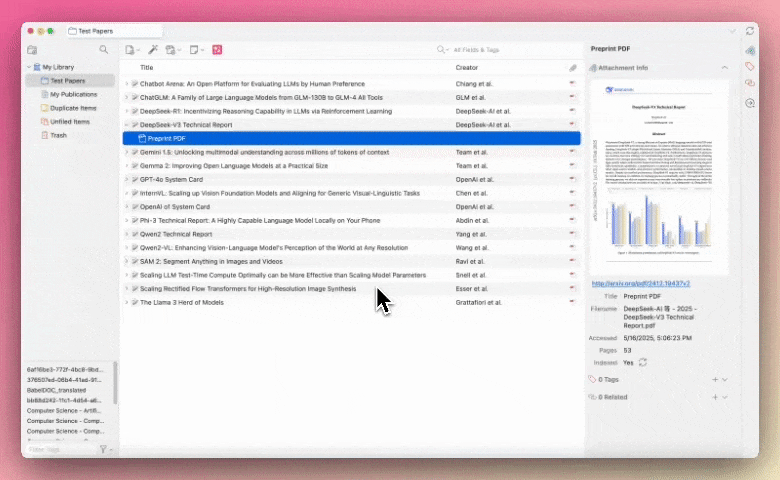Click the red plugin icon in toolbar

tap(217, 50)
